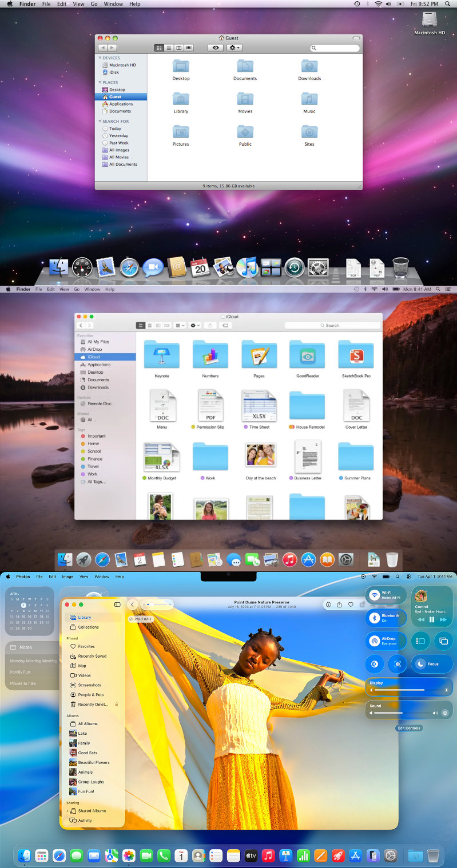Open File menu in the top Finder menu bar
This screenshot has width=457, height=868.
coord(46,4)
